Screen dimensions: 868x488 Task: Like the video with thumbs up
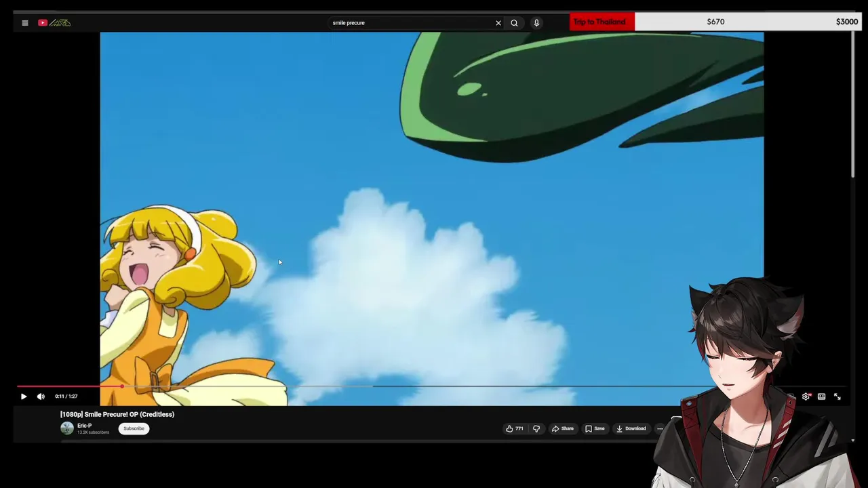pos(515,428)
